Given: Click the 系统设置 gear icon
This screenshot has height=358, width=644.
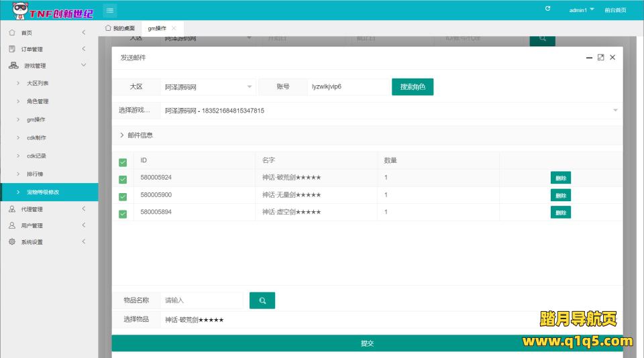Looking at the screenshot, I should [x=12, y=242].
